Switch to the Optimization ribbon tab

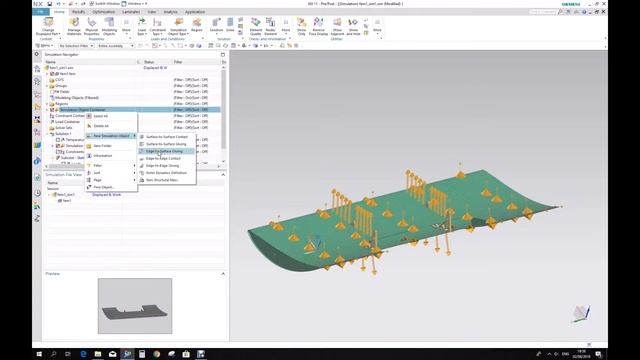(104, 12)
